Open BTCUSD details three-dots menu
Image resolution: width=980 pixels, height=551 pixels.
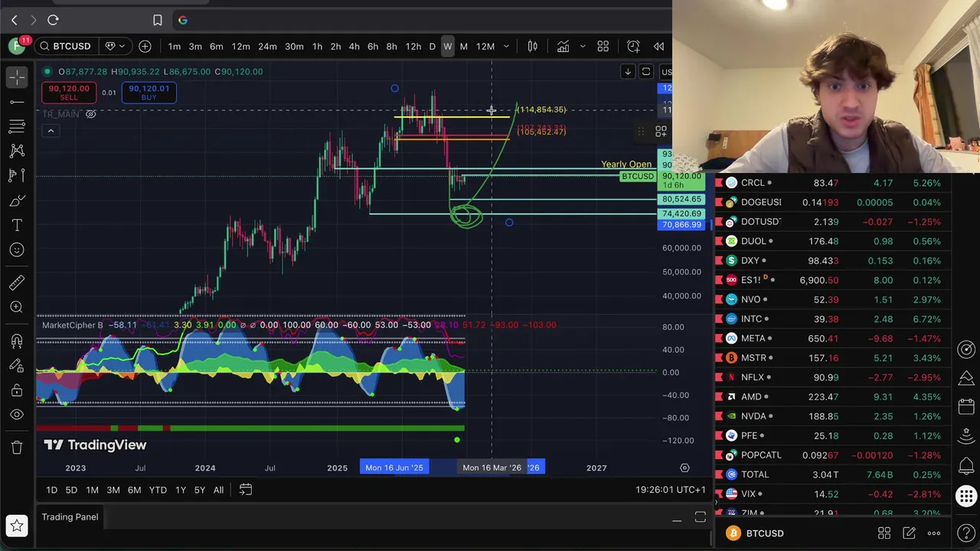[x=933, y=533]
